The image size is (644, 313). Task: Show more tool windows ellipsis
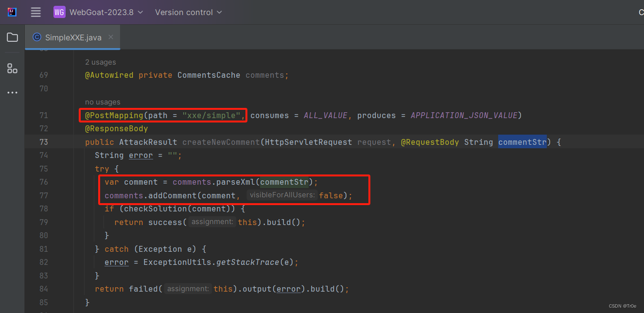point(13,92)
